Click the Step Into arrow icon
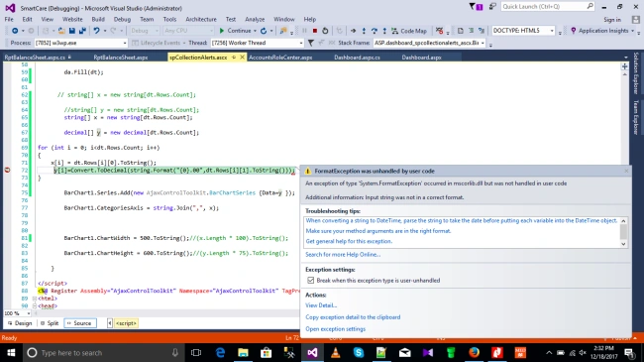Image resolution: width=644 pixels, height=362 pixels. tap(364, 31)
